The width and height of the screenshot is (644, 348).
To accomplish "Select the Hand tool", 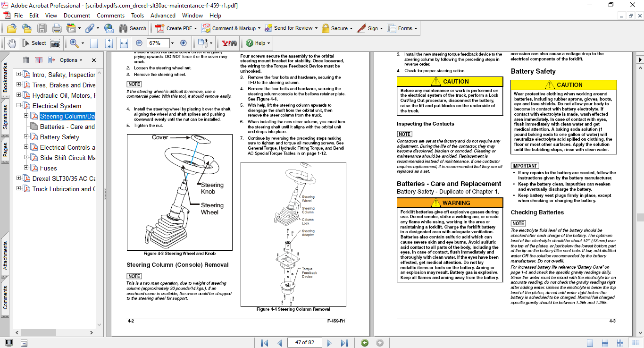I will [12, 43].
